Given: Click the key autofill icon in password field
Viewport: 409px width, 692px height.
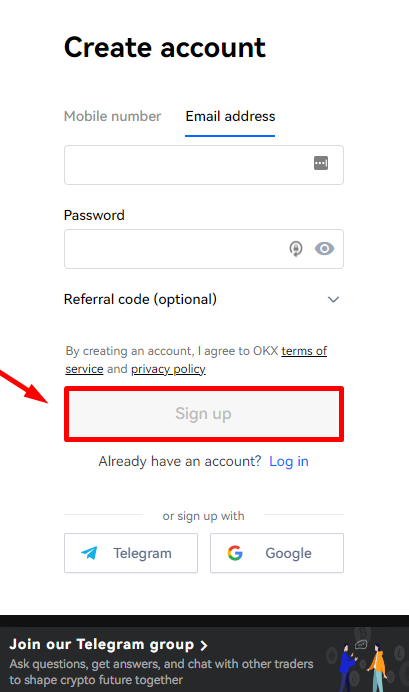Looking at the screenshot, I should [296, 248].
